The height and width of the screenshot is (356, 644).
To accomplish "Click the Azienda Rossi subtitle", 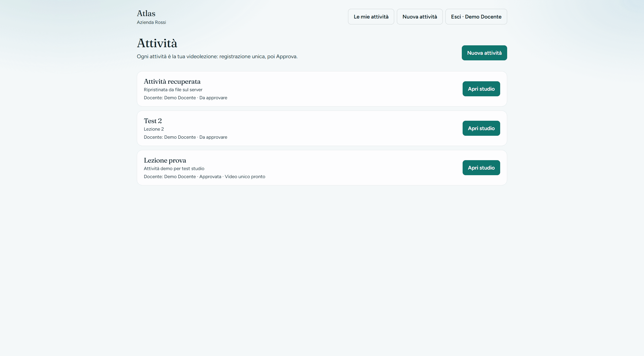I will point(151,22).
